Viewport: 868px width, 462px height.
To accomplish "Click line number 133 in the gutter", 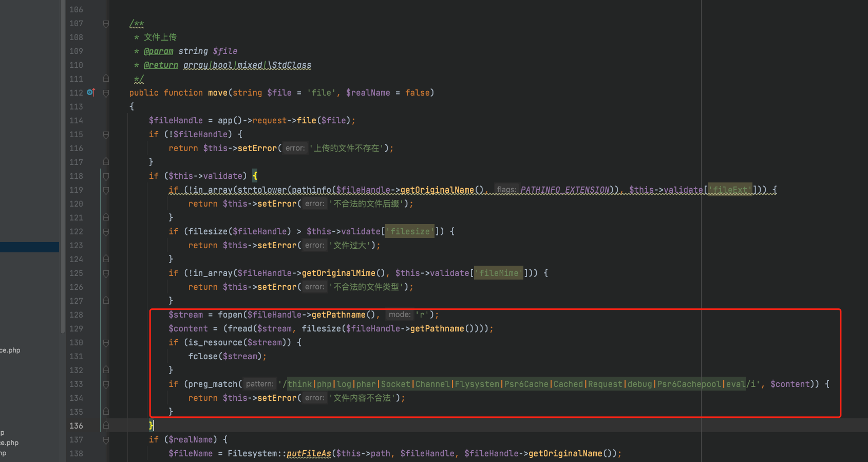I will [x=76, y=384].
